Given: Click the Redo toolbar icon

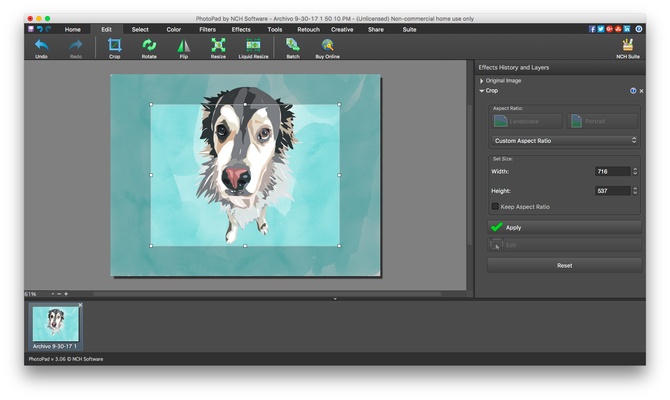Looking at the screenshot, I should (x=76, y=48).
